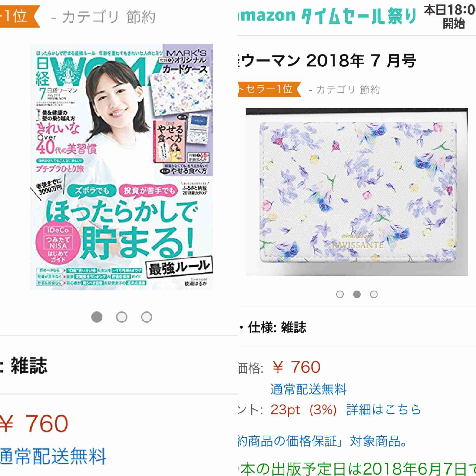The image size is (476, 476).
Task: Select second carousel dot under magazine cover
Action: point(122,317)
